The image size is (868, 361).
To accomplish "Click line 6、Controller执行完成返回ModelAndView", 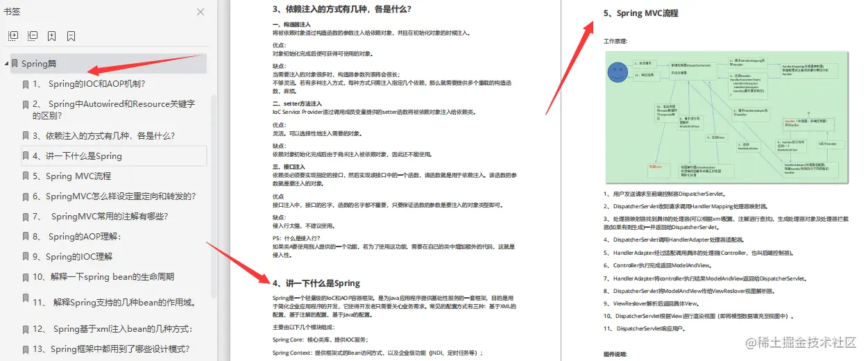I will tap(658, 265).
